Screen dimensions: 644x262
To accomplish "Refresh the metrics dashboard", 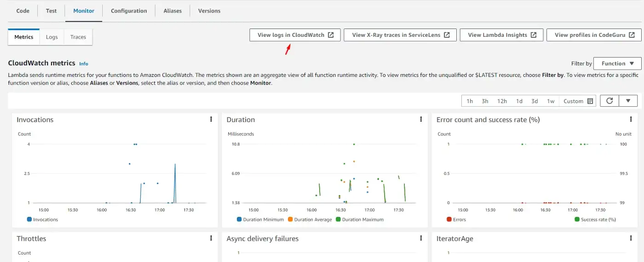I will tap(609, 101).
